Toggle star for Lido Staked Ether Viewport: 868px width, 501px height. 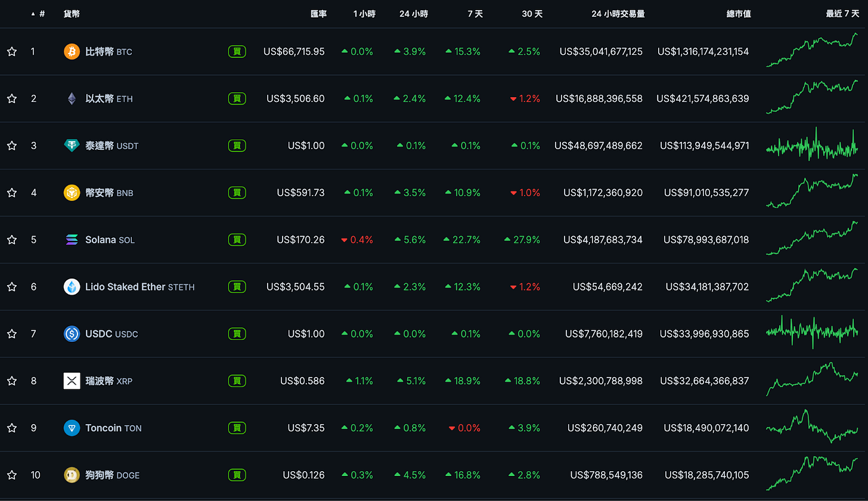pos(12,287)
